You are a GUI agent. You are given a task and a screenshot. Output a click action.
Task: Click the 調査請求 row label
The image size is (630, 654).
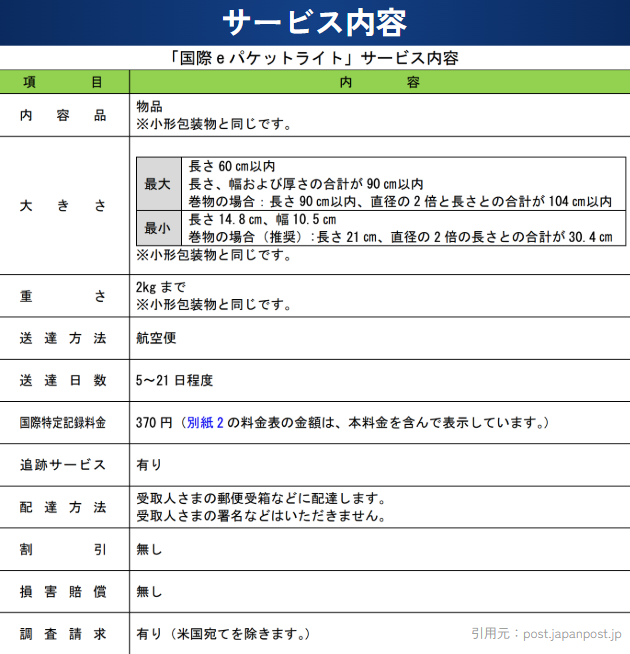[x=63, y=634]
